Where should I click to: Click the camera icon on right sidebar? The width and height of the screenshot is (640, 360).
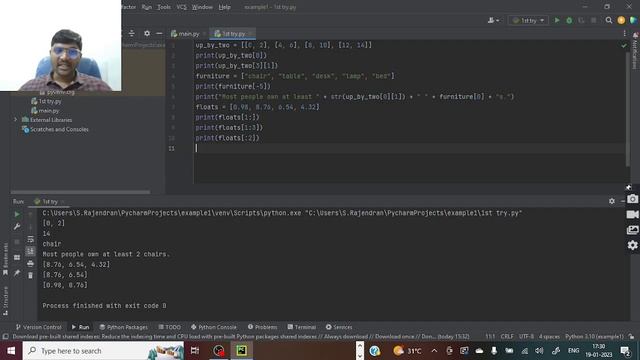633,199
